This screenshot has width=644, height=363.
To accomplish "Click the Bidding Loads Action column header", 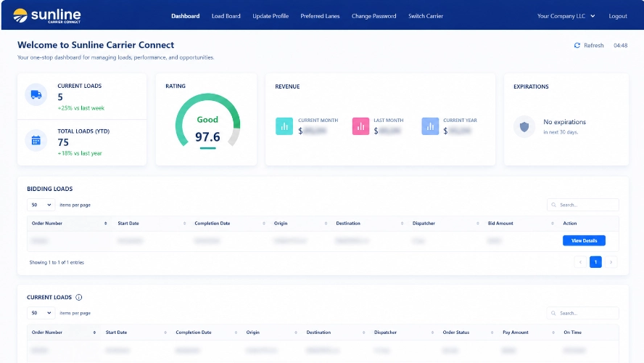I will tap(569, 223).
